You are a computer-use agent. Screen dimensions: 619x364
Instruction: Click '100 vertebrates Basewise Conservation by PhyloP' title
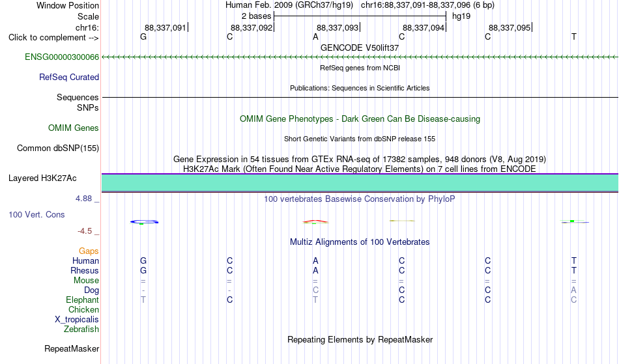[360, 199]
